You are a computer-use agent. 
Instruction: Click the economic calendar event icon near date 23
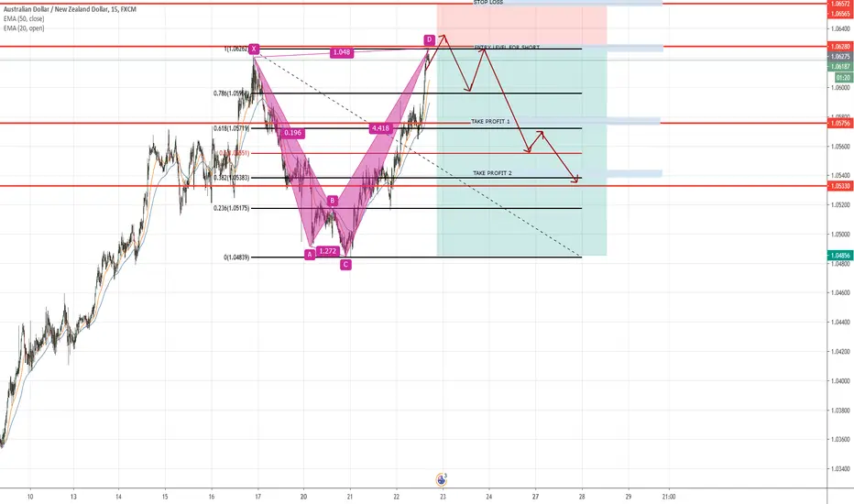coord(441,479)
